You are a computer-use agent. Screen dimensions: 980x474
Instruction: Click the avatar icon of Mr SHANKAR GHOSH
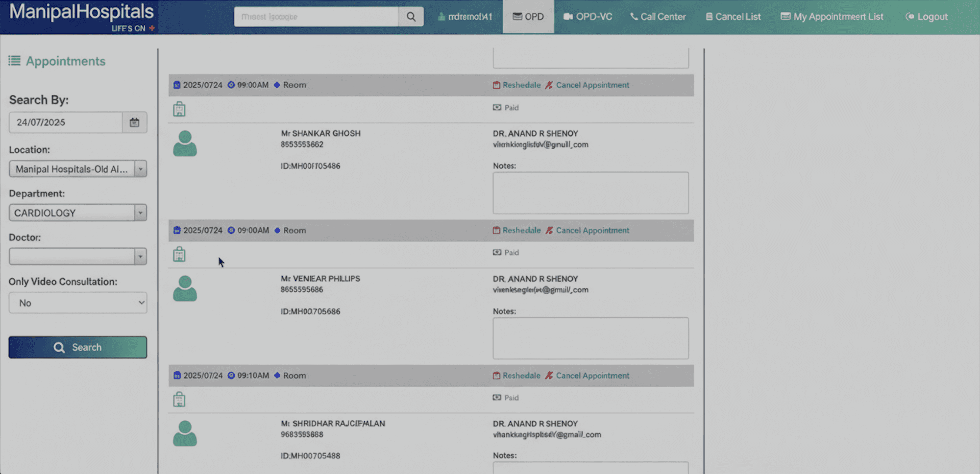[185, 144]
